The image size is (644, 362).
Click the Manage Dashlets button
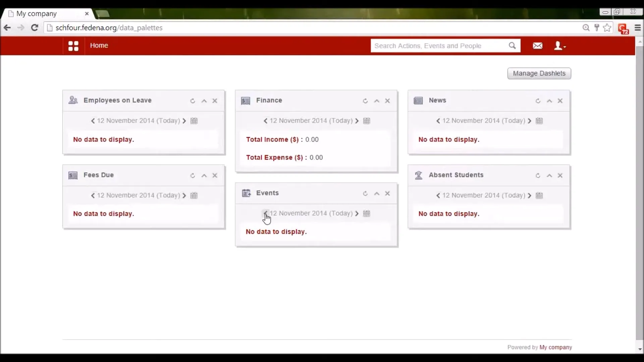539,73
